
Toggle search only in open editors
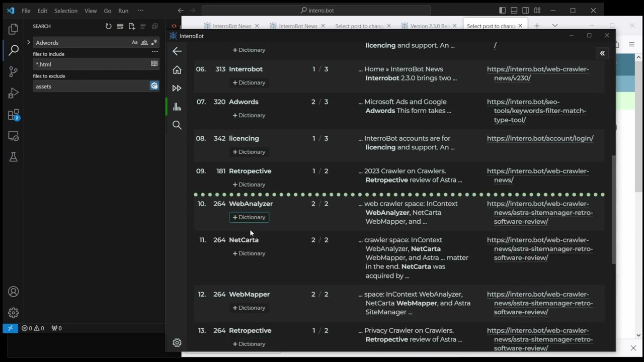pos(154,64)
